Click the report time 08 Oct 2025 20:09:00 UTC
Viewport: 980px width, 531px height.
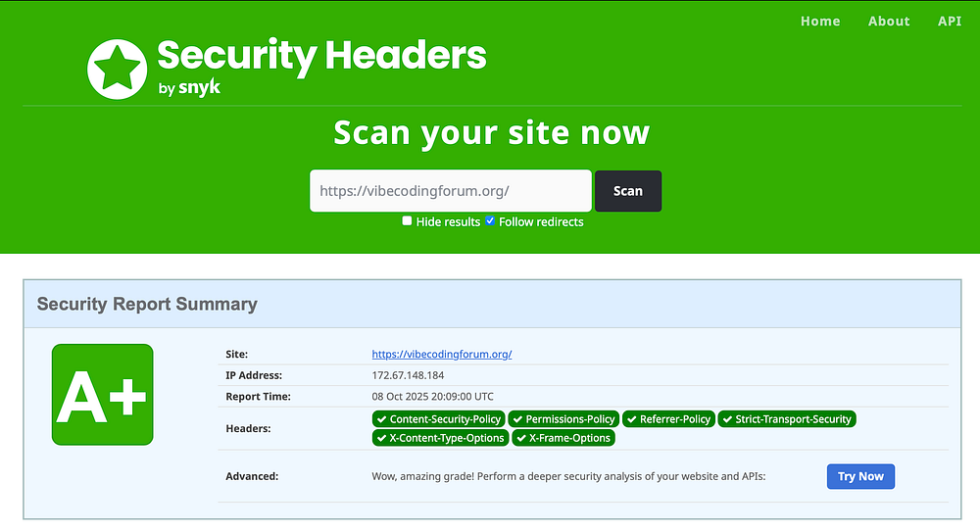(x=432, y=397)
